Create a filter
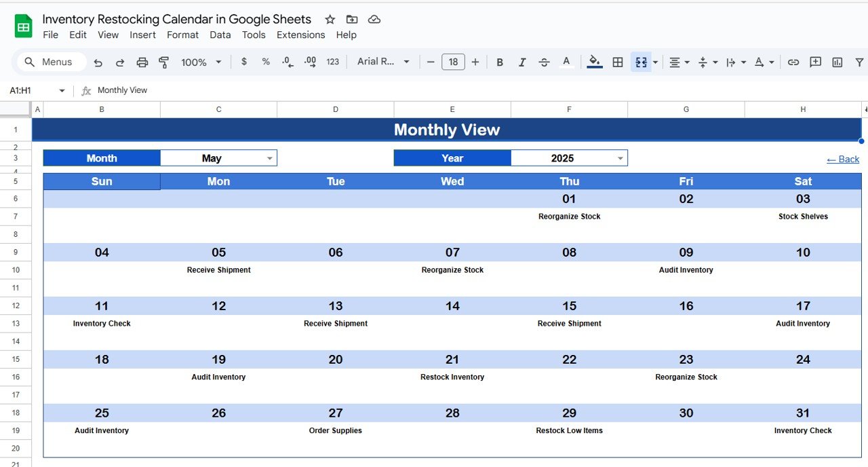The width and height of the screenshot is (868, 467). (x=859, y=62)
